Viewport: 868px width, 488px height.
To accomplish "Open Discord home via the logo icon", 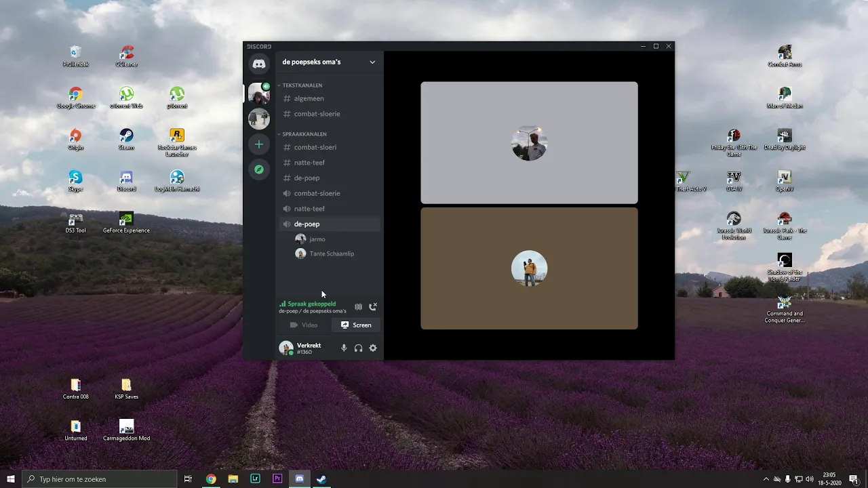I will click(x=259, y=64).
